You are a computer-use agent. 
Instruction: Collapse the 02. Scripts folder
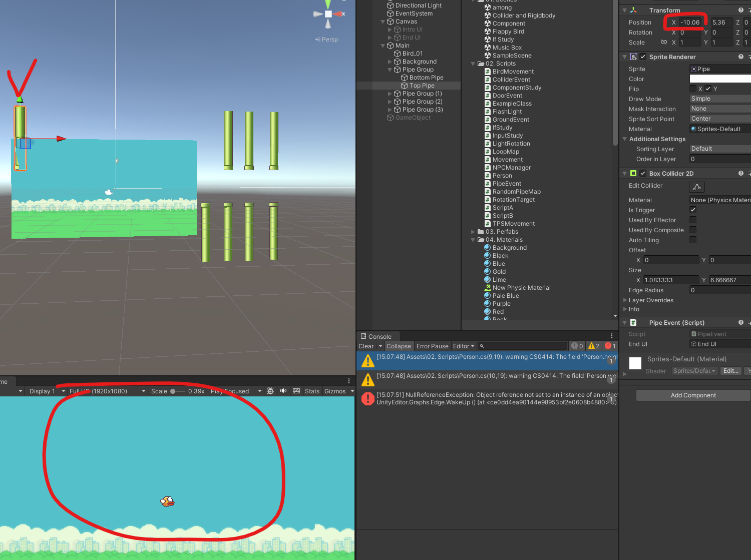click(x=473, y=64)
